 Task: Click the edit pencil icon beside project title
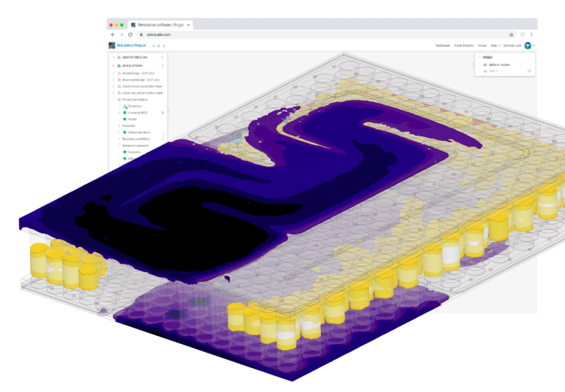point(164,46)
